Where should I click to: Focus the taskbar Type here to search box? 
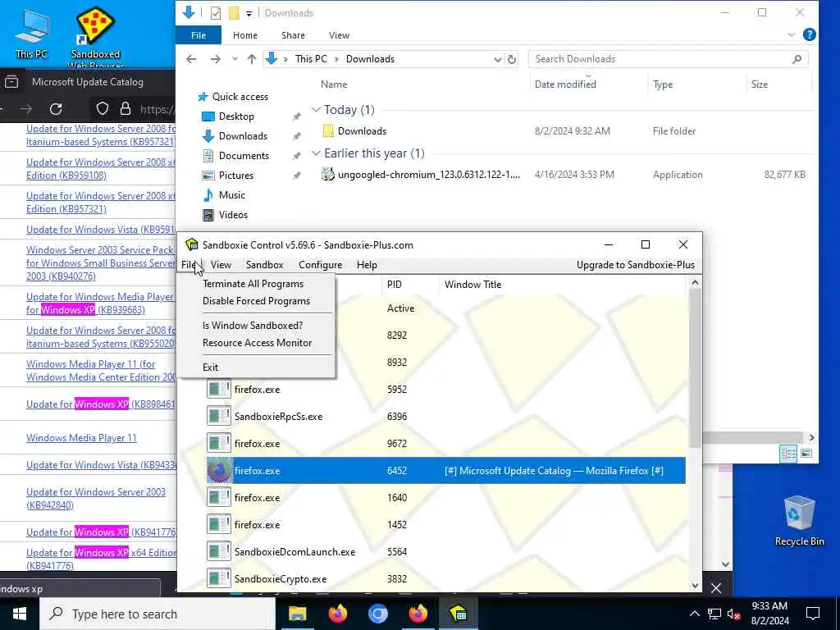point(157,614)
